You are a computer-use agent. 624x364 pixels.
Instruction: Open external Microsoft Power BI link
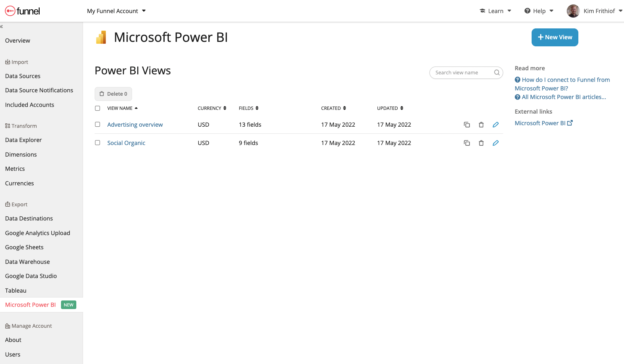tap(544, 123)
